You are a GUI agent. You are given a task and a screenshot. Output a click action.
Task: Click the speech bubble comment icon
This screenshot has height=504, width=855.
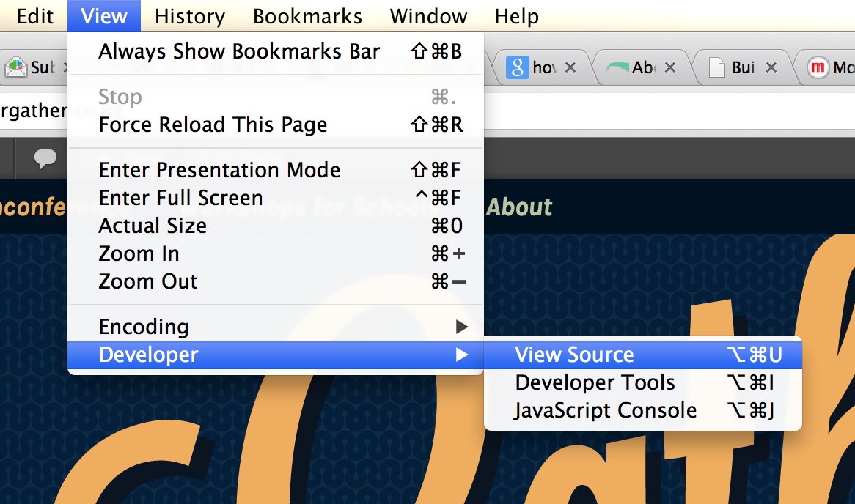(45, 158)
